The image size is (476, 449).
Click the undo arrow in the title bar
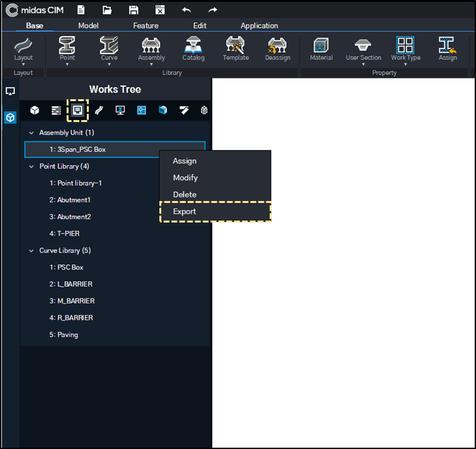[186, 10]
